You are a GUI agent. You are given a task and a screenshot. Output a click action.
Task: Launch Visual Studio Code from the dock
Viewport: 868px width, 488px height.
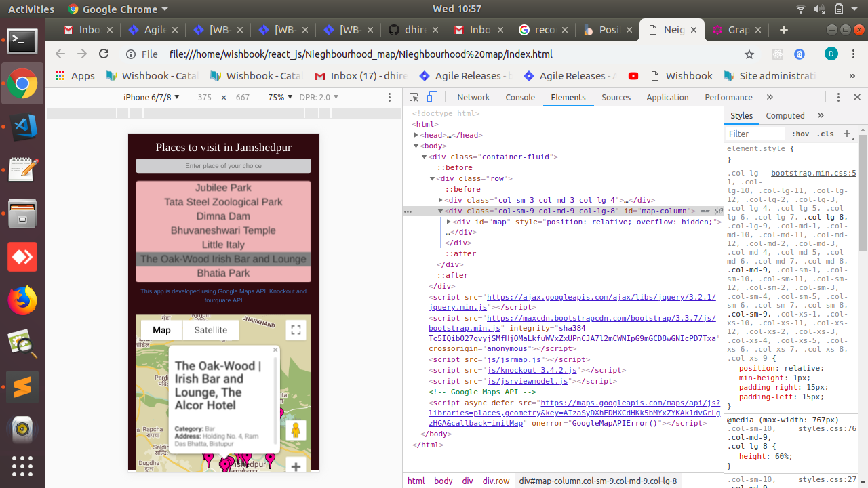pos(22,127)
